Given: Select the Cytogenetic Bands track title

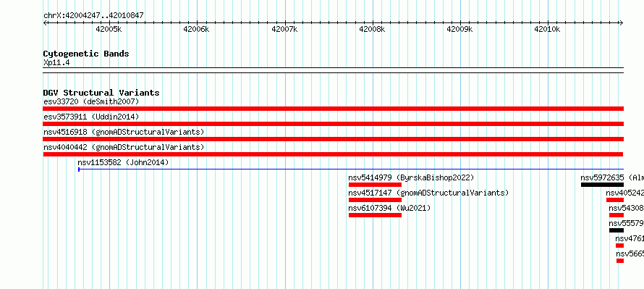Looking at the screenshot, I should [x=86, y=54].
